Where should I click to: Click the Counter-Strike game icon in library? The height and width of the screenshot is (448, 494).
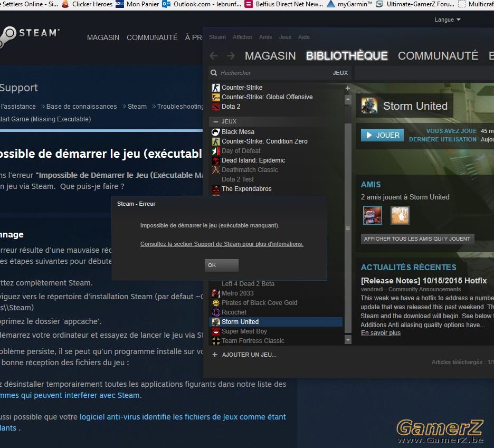216,88
